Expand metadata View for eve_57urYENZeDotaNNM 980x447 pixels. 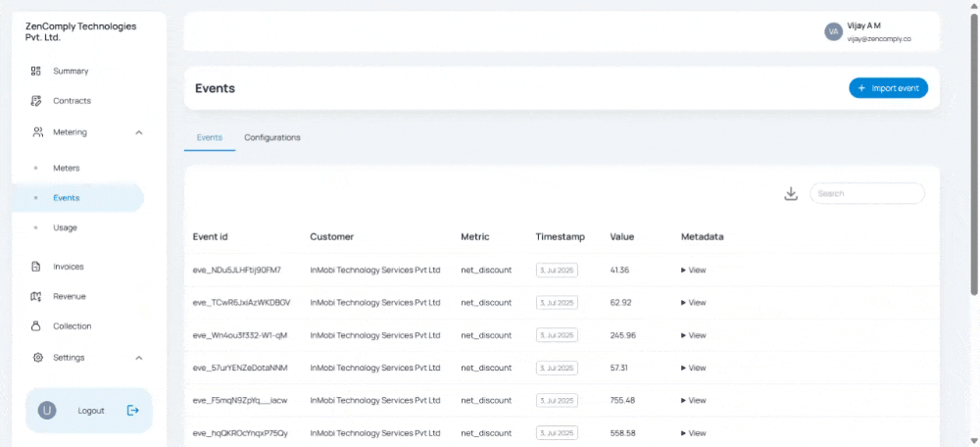click(x=693, y=368)
